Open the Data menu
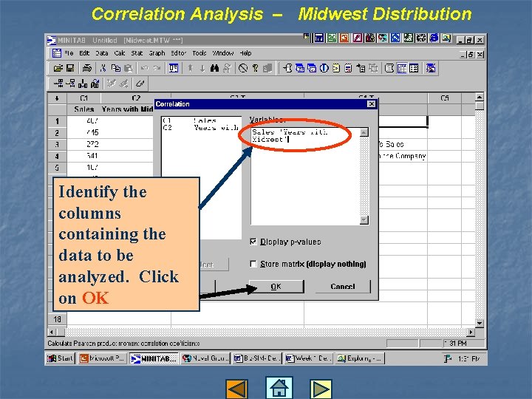The image size is (532, 399). point(101,53)
